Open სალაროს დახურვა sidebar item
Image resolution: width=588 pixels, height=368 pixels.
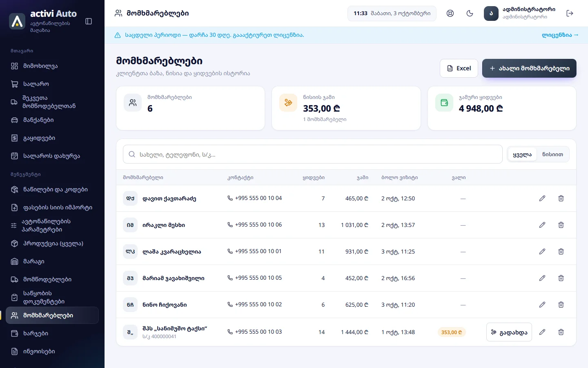[x=52, y=156]
